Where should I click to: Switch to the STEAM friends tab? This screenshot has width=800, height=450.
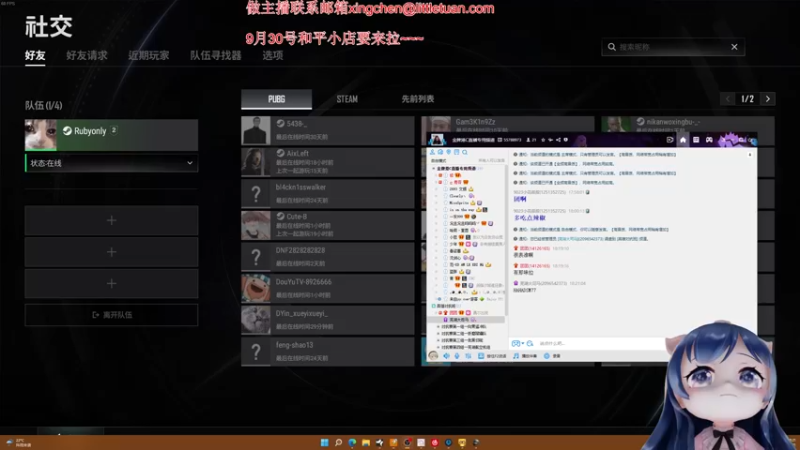pyautogui.click(x=347, y=99)
